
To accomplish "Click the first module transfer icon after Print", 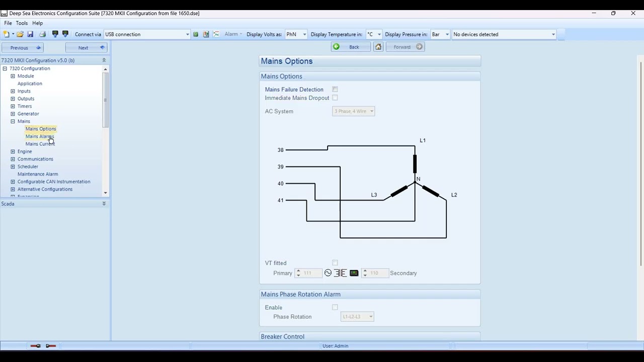I will [x=55, y=34].
